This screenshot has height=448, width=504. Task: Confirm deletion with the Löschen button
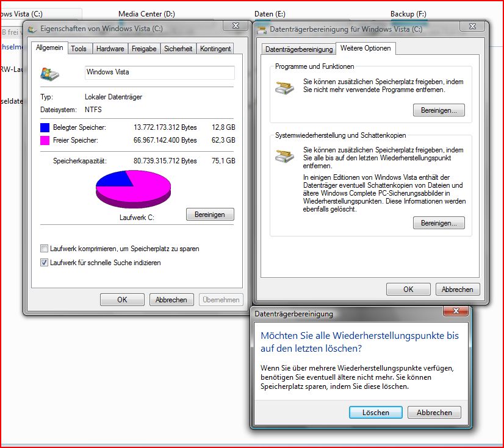coord(376,413)
